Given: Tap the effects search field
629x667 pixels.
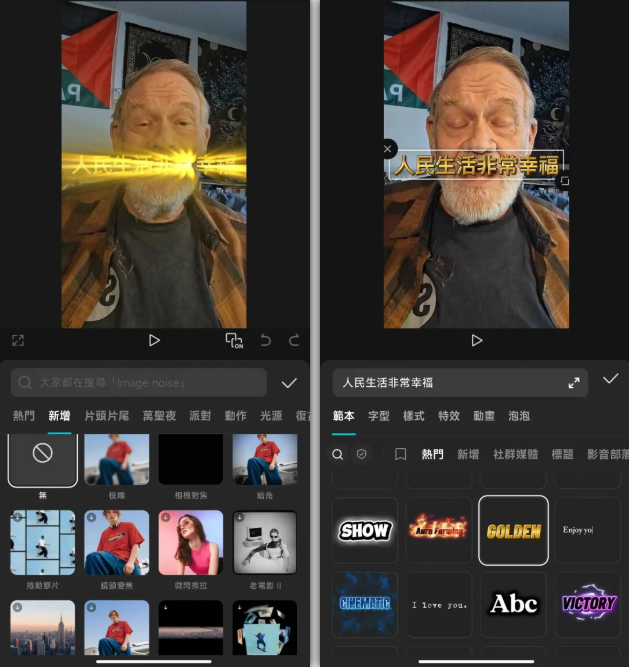Looking at the screenshot, I should [140, 383].
